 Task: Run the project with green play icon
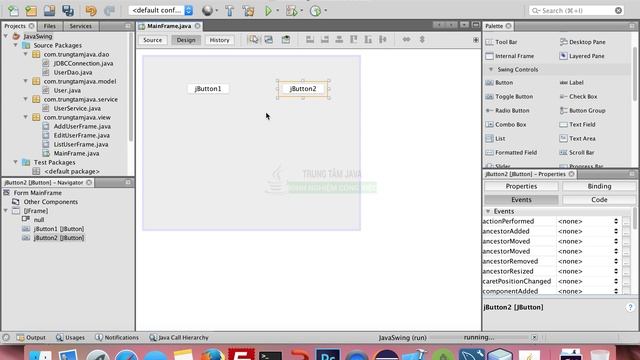coord(268,11)
